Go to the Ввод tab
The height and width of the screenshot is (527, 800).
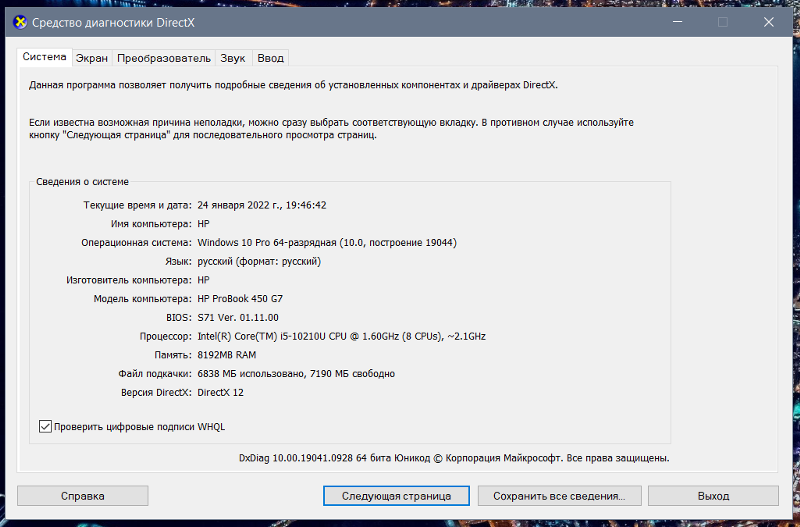270,58
